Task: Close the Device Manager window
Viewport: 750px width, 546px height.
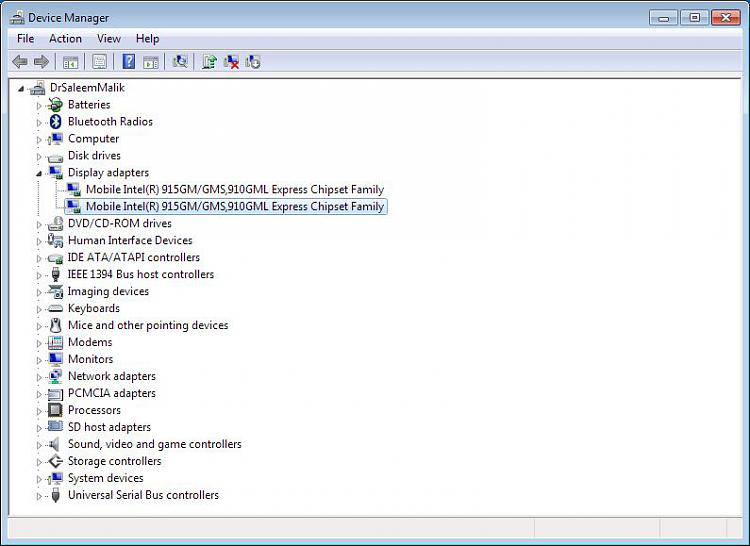Action: pos(726,18)
